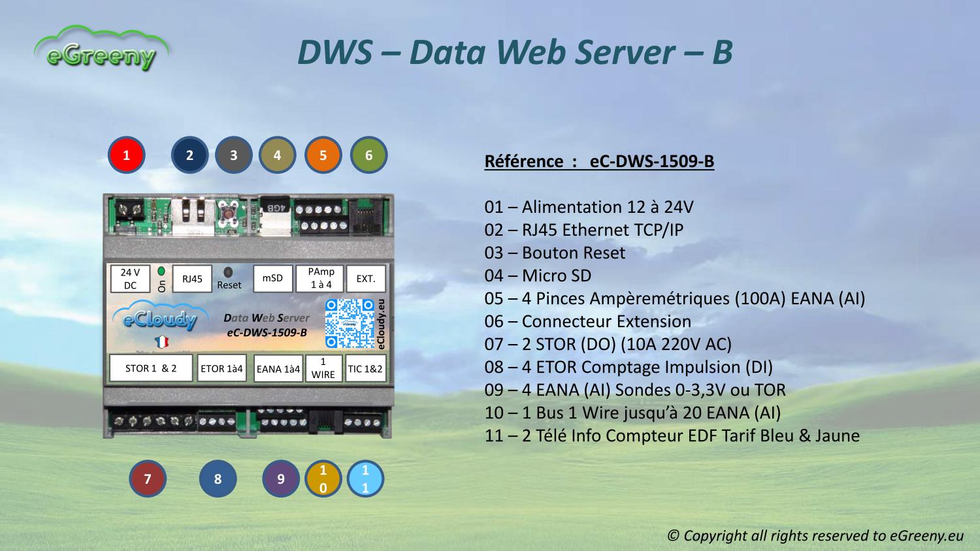
Task: Select the olive circle numbered 4
Action: click(x=278, y=155)
